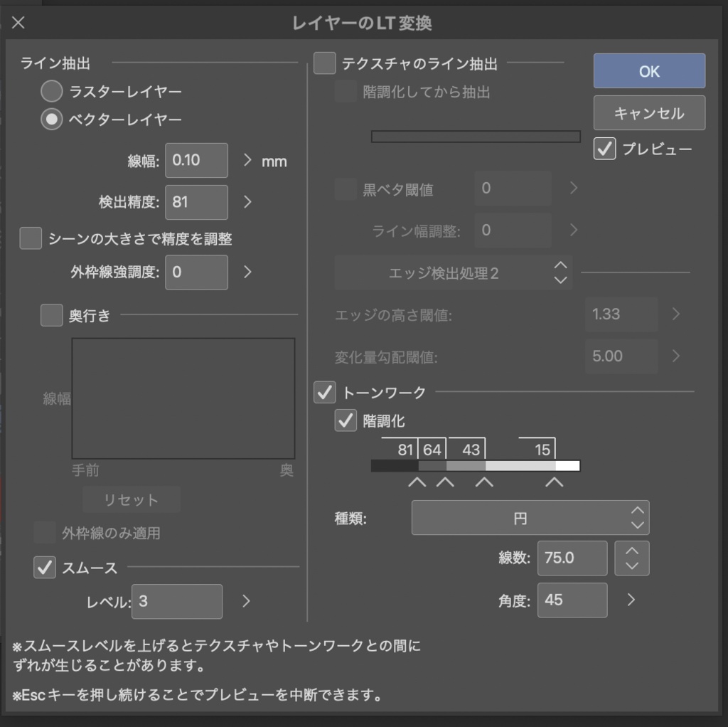The image size is (728, 727).
Task: Disable the スムース checkbox
Action: point(45,568)
